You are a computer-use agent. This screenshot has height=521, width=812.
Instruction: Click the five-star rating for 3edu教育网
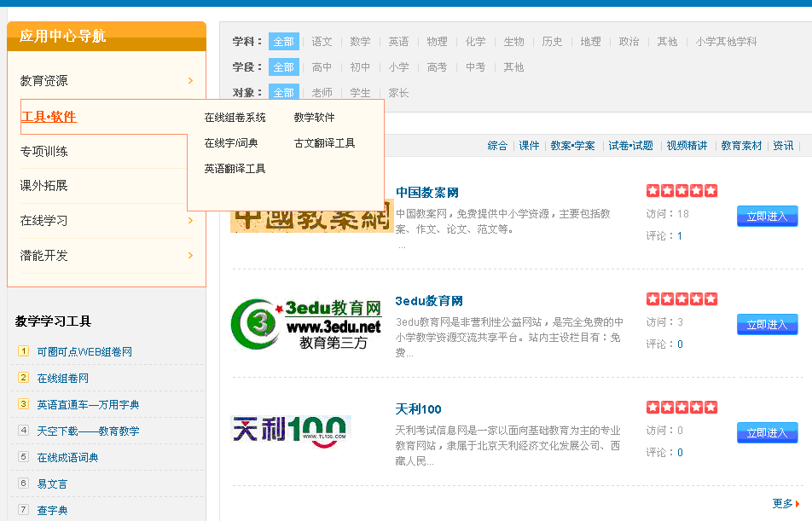pyautogui.click(x=681, y=299)
